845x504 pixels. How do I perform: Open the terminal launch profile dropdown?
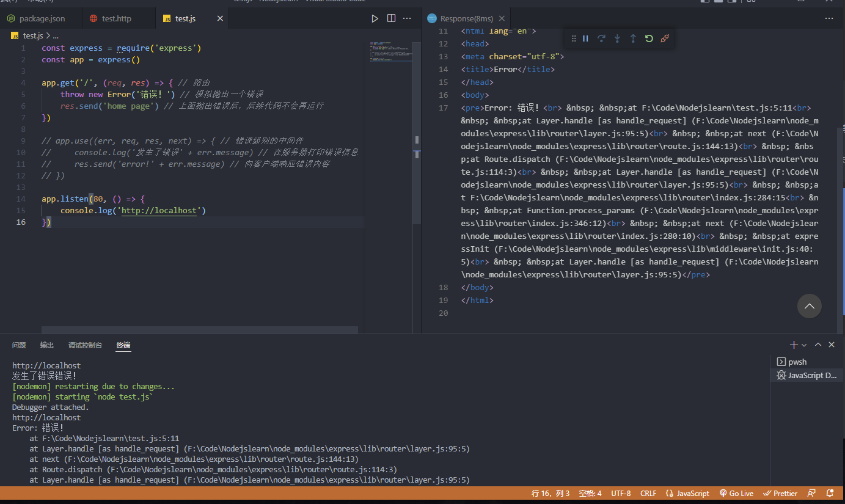tap(804, 345)
